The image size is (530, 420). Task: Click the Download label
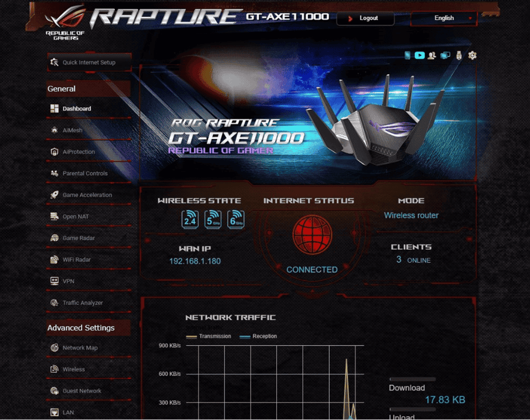[x=407, y=388]
